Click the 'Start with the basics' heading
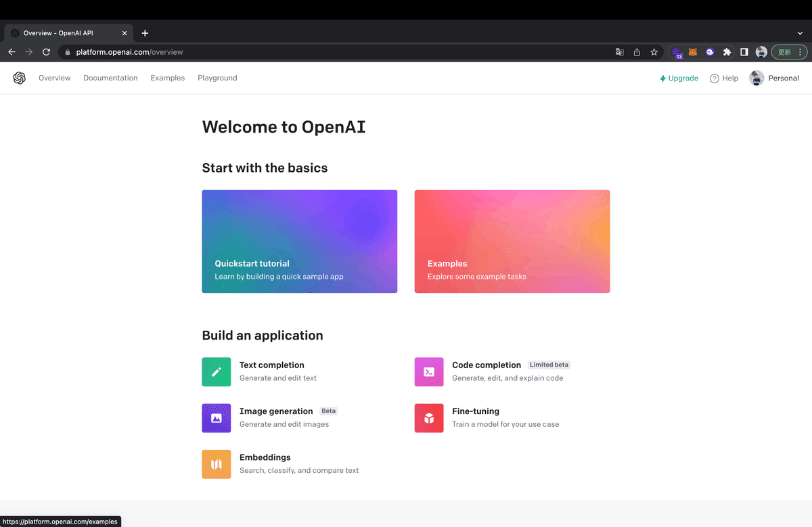The image size is (812, 527). pyautogui.click(x=265, y=168)
